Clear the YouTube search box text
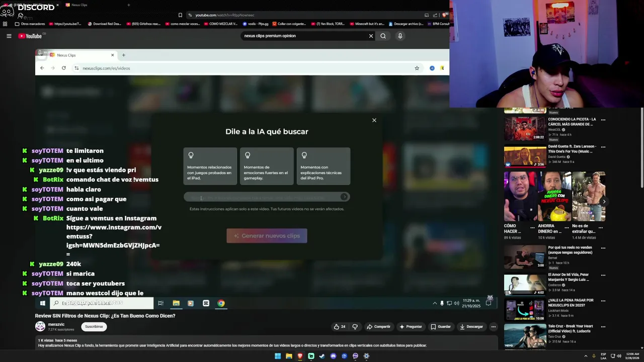This screenshot has width=644, height=362. pos(371,36)
